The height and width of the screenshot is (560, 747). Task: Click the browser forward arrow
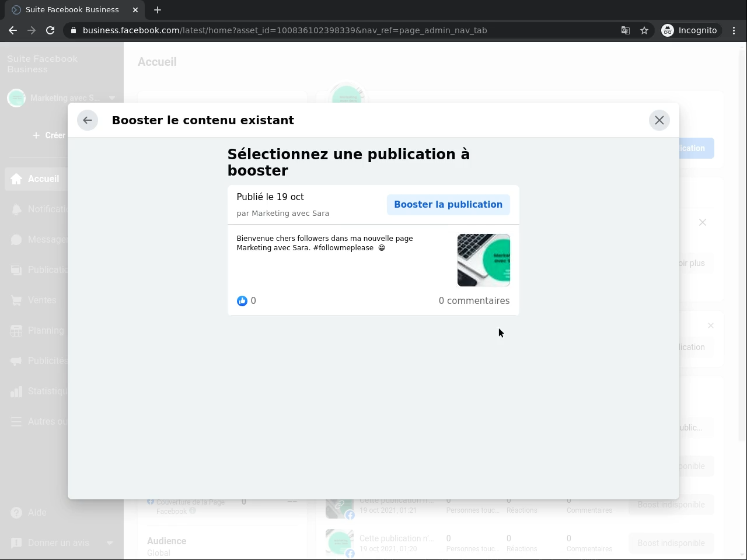(32, 30)
